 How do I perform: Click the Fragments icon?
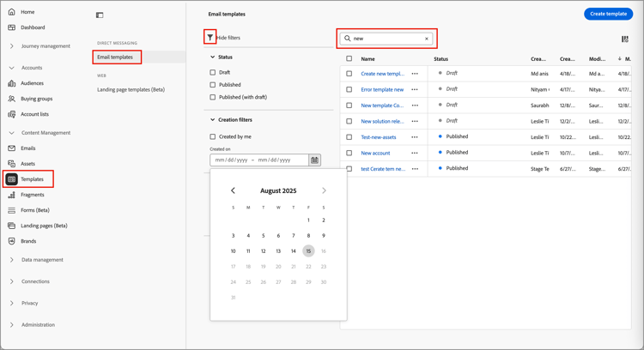(11, 195)
